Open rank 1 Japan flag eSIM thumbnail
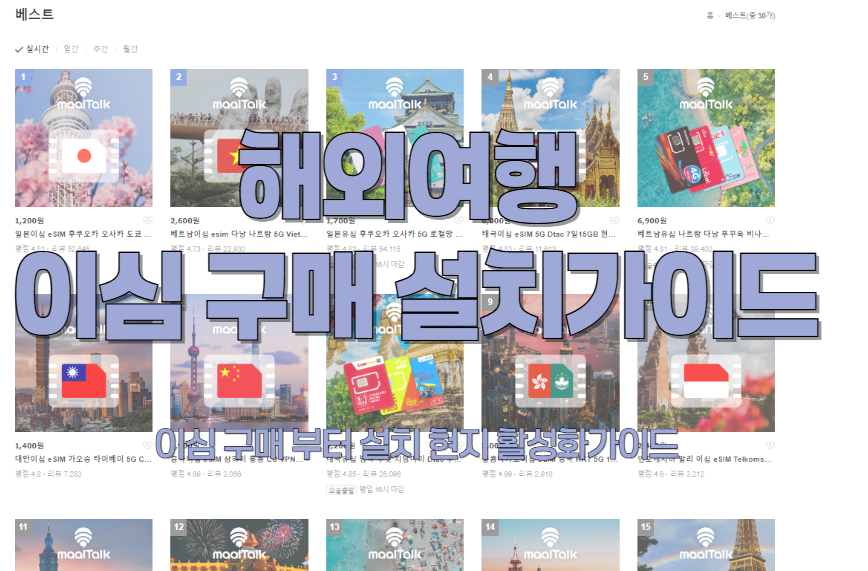Screen dimensions: 868x571 click(x=84, y=138)
